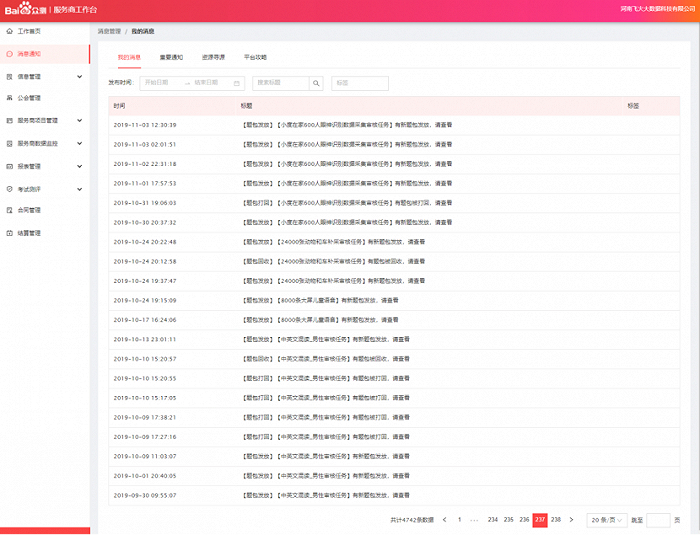Viewport: 700px width, 535px height.
Task: Expand the 报表管理 menu chevron
Action: [x=79, y=167]
